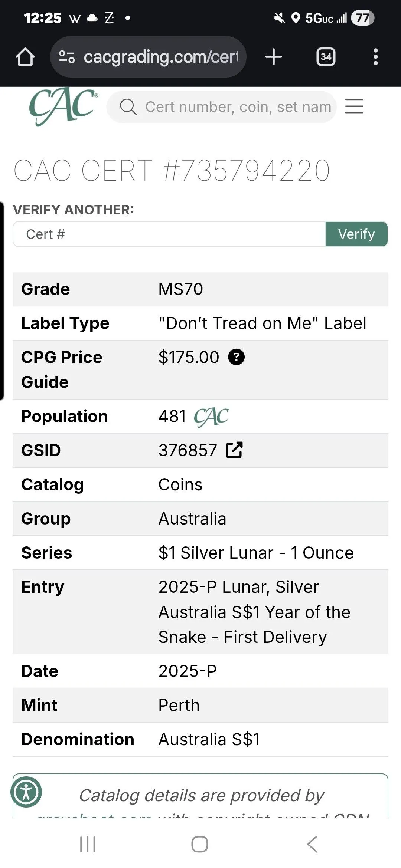Open CPG Price Guide help icon
Viewport: 401px width, 868px height.
tap(237, 357)
